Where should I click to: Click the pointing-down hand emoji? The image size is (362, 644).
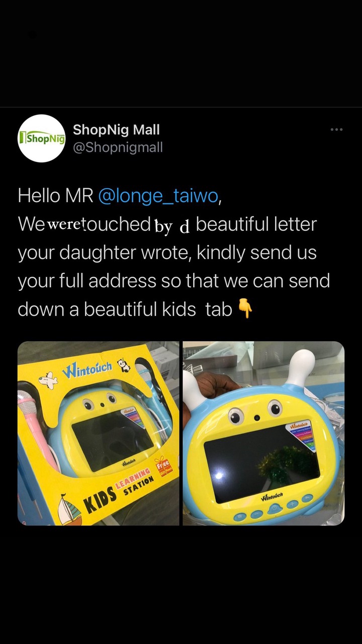(245, 309)
